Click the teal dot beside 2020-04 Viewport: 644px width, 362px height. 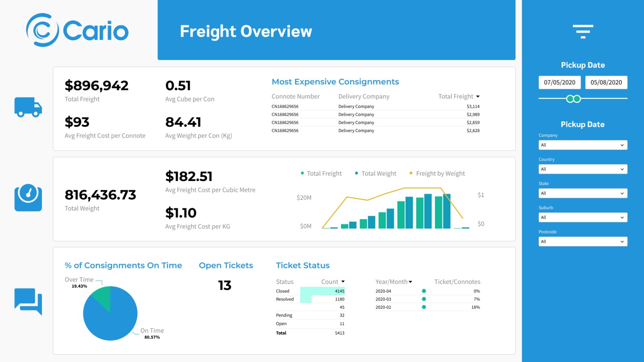click(423, 291)
